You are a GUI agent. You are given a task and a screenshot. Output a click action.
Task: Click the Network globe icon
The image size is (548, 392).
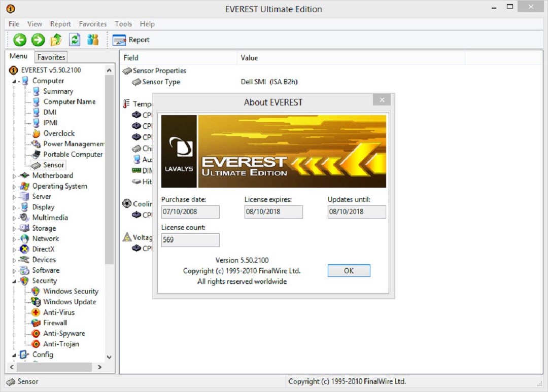[x=24, y=239]
